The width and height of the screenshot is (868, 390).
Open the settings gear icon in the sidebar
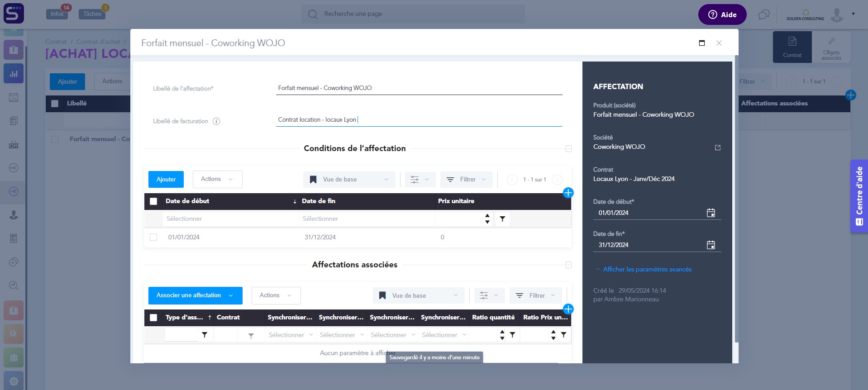tap(14, 380)
